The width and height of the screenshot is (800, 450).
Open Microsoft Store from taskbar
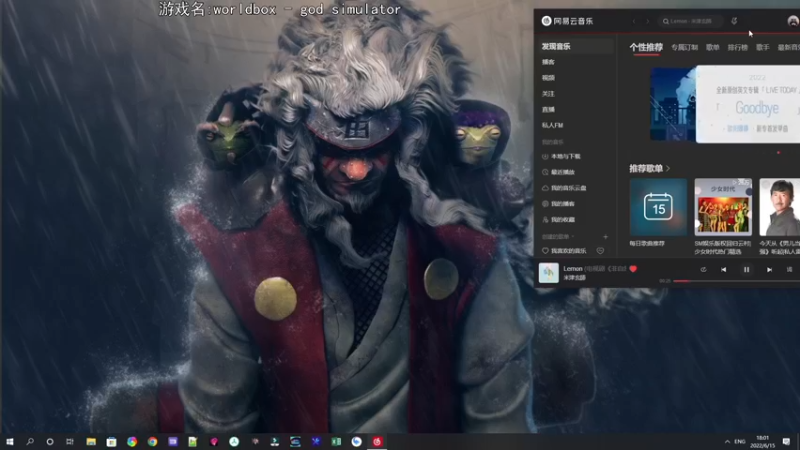tap(111, 441)
